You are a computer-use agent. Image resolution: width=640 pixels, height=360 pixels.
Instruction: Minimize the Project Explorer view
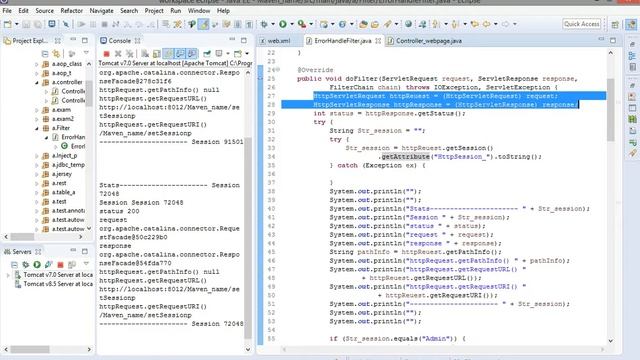pyautogui.click(x=73, y=40)
